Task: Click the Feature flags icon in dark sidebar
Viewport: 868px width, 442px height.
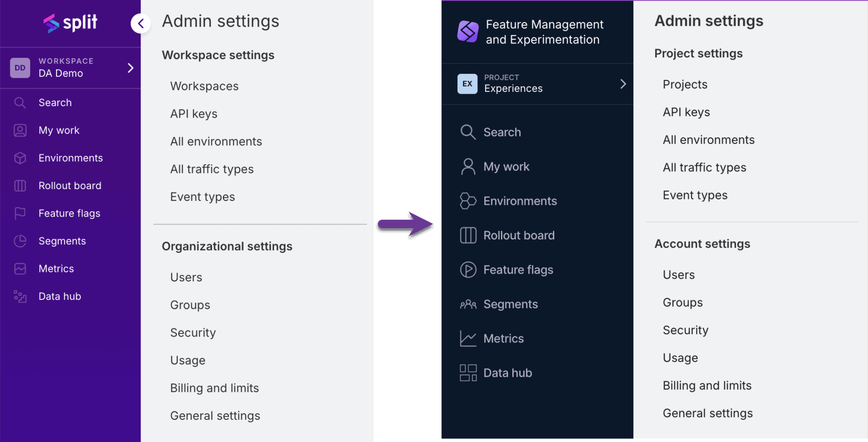Action: (468, 270)
